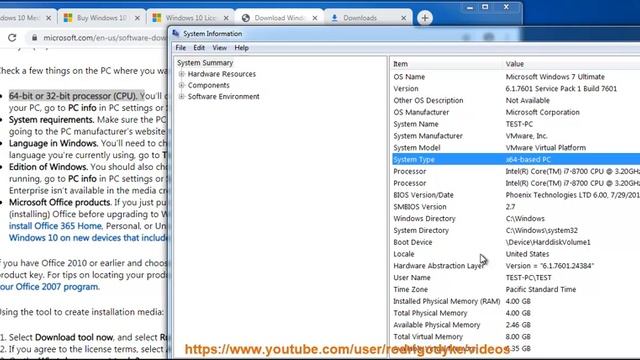Select the Total Virtual Memory row

[516, 337]
